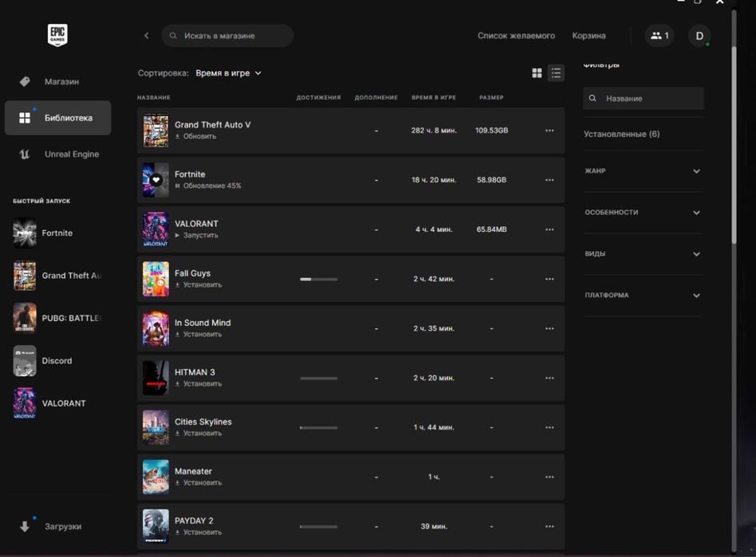Launch VALORANT from quick launch
756x557 pixels.
(58, 403)
